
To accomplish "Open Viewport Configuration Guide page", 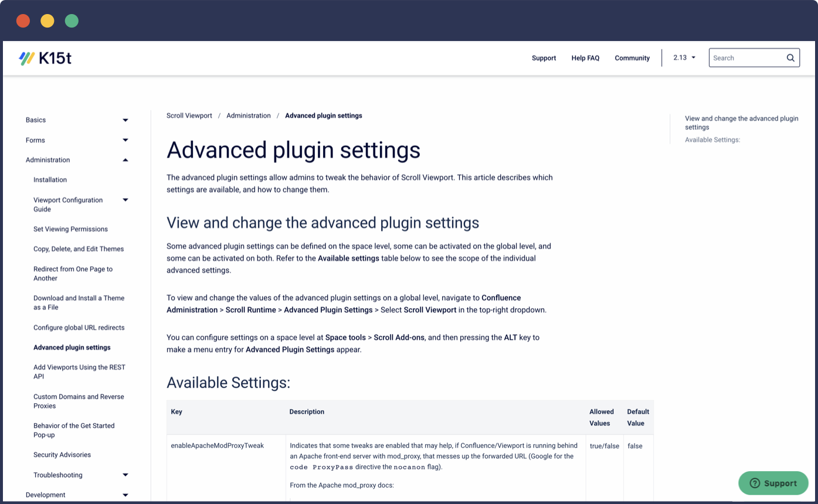I will point(68,205).
